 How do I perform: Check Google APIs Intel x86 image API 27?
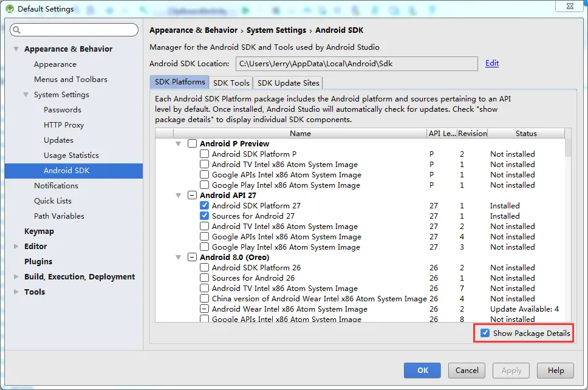pos(204,237)
